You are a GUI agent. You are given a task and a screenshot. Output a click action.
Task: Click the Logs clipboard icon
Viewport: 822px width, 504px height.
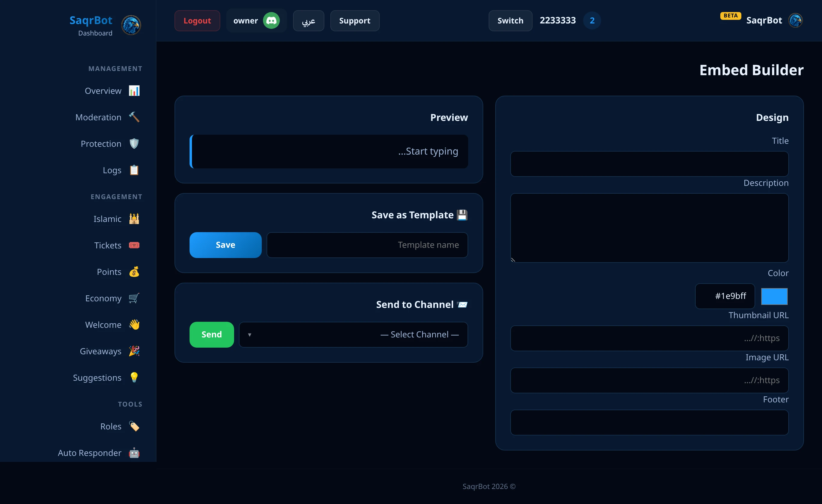click(x=134, y=170)
